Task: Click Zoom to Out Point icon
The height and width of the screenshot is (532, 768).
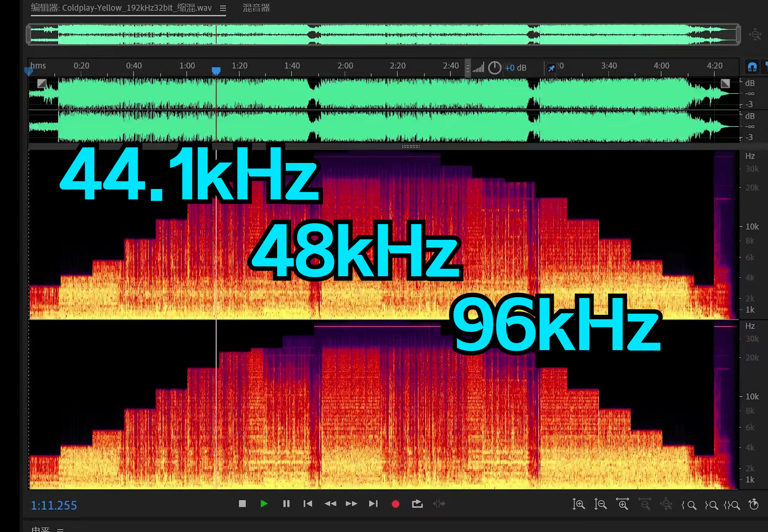Action: coord(711,505)
